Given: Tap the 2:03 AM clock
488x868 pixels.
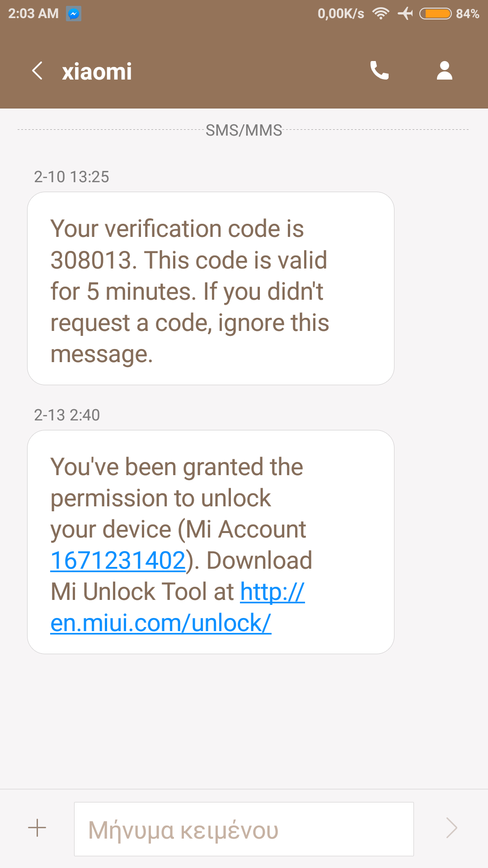Looking at the screenshot, I should tap(33, 14).
